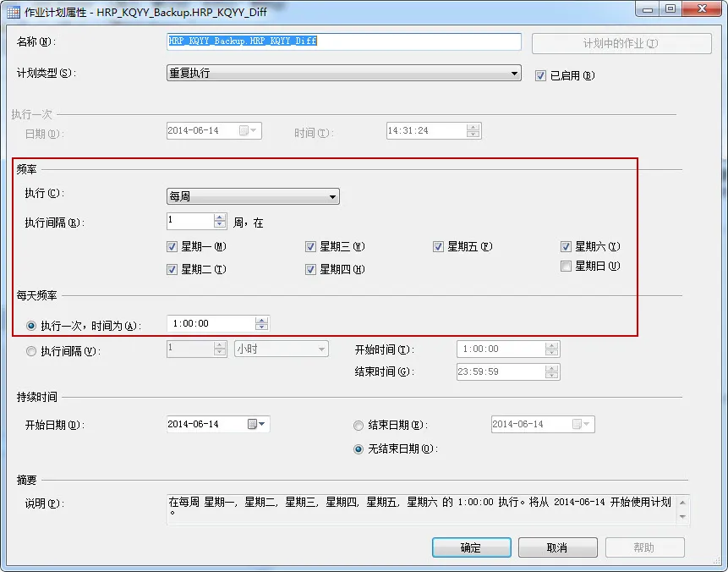Uncheck the 已启用 enabled checkbox
This screenshot has width=728, height=572.
[x=540, y=76]
